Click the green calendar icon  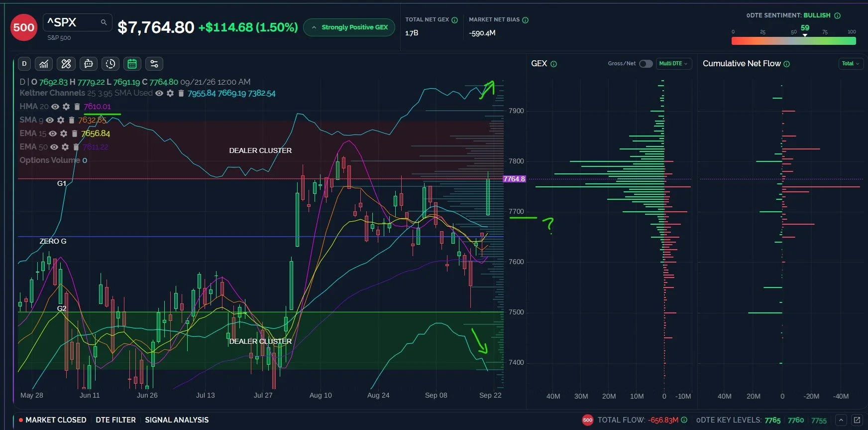[x=132, y=64]
